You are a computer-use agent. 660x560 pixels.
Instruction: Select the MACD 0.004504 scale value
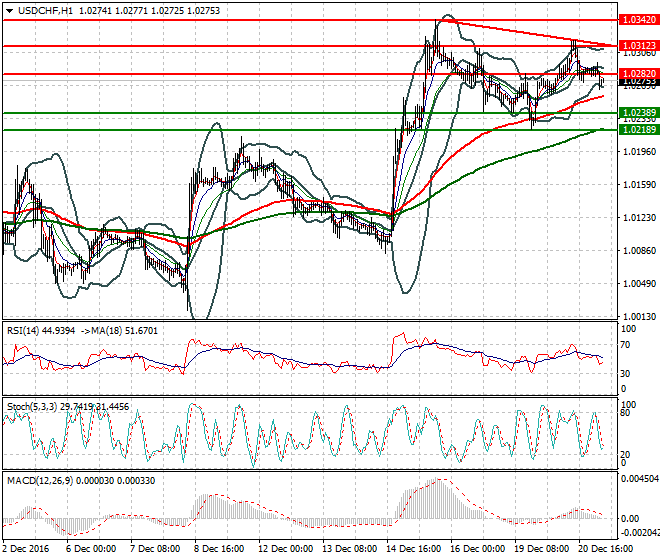click(x=640, y=479)
